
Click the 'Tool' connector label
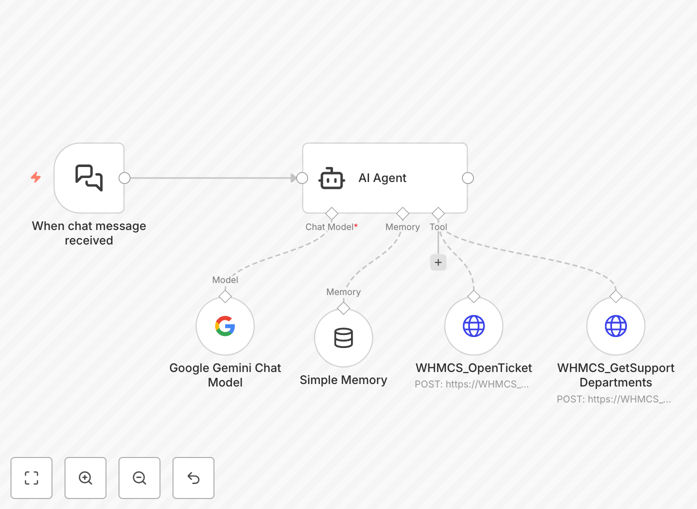pyautogui.click(x=438, y=227)
